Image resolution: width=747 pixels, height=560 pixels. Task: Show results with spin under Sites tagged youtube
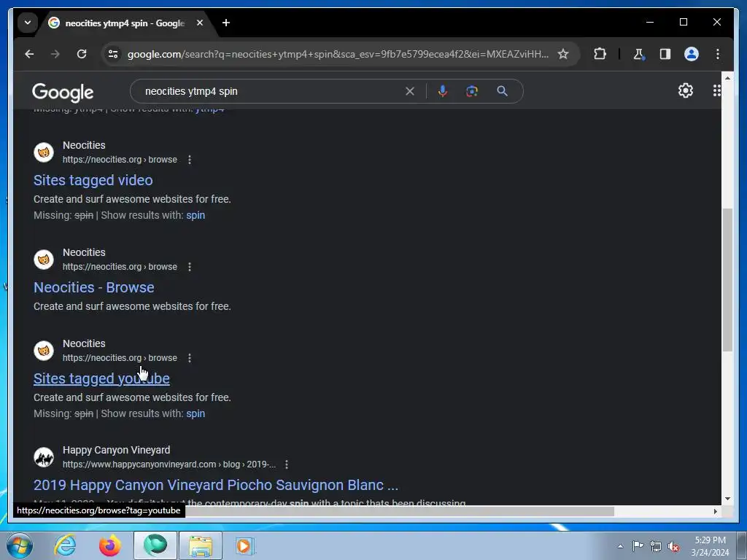[x=196, y=413]
